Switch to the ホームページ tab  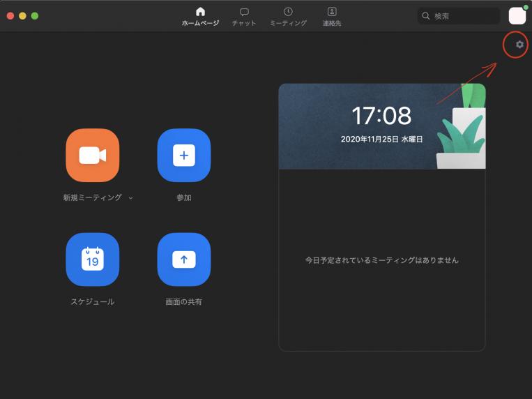coord(200,17)
